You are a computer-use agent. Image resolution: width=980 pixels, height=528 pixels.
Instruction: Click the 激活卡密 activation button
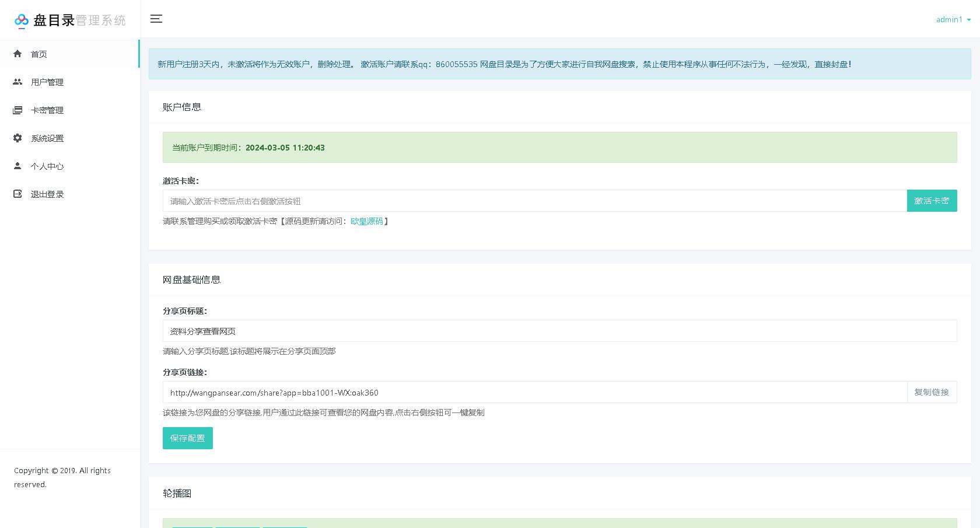932,200
